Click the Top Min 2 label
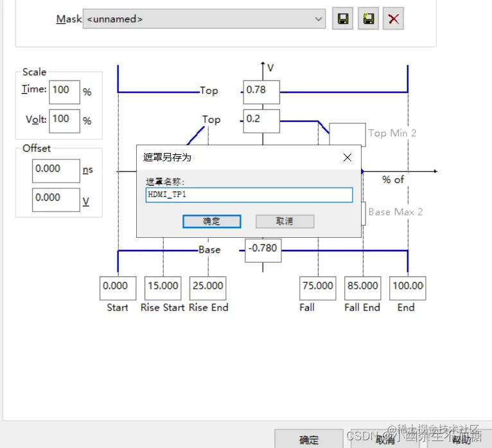This screenshot has height=448, width=492. (392, 133)
